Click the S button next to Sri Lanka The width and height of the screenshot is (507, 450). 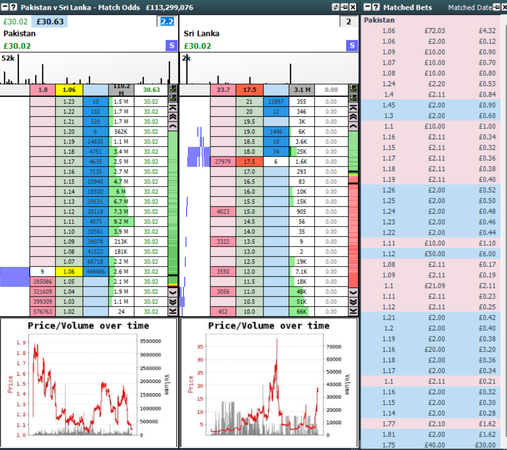[x=352, y=46]
